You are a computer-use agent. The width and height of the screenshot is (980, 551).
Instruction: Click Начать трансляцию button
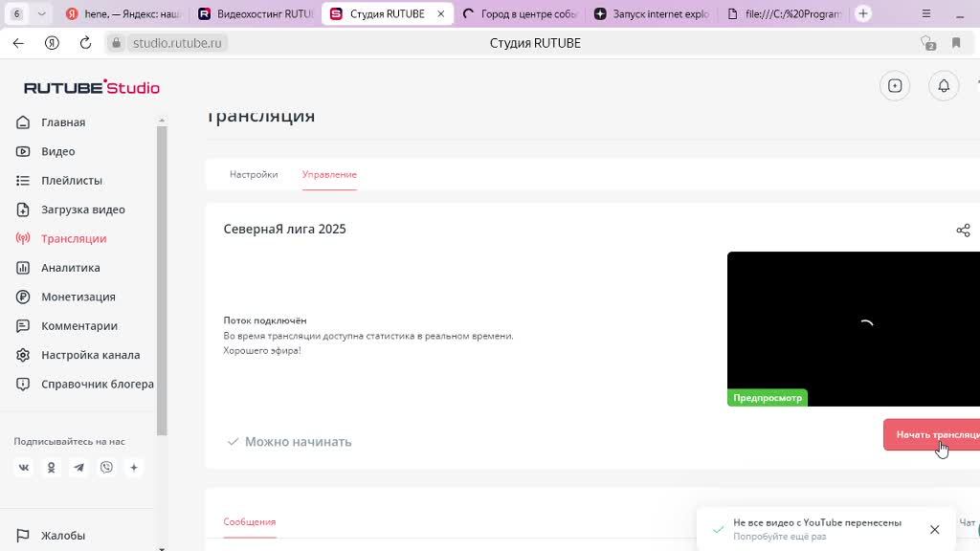click(x=931, y=435)
